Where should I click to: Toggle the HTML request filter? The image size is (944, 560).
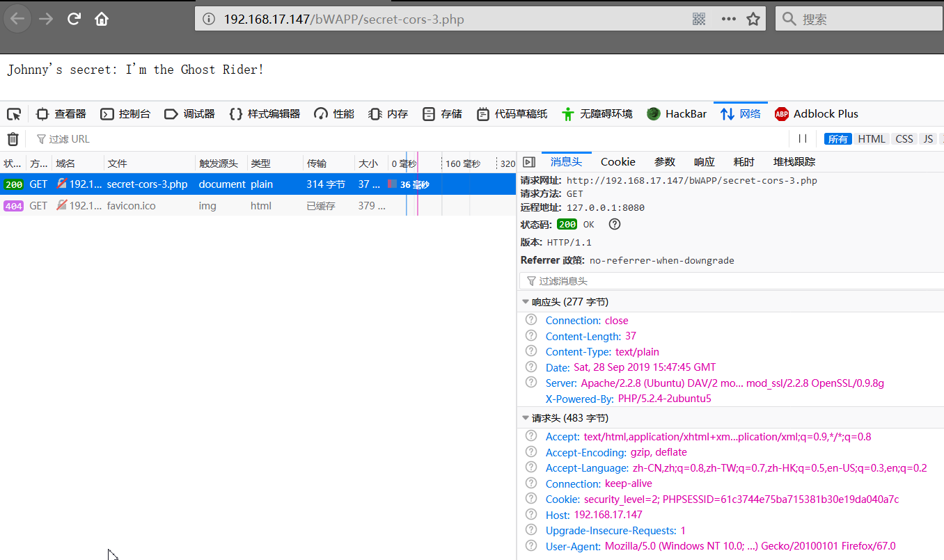[x=872, y=139]
